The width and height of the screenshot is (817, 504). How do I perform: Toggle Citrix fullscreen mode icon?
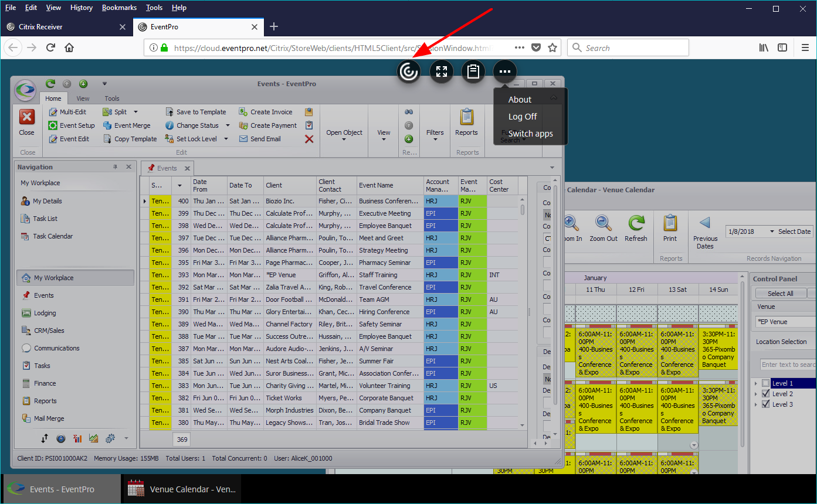tap(442, 71)
